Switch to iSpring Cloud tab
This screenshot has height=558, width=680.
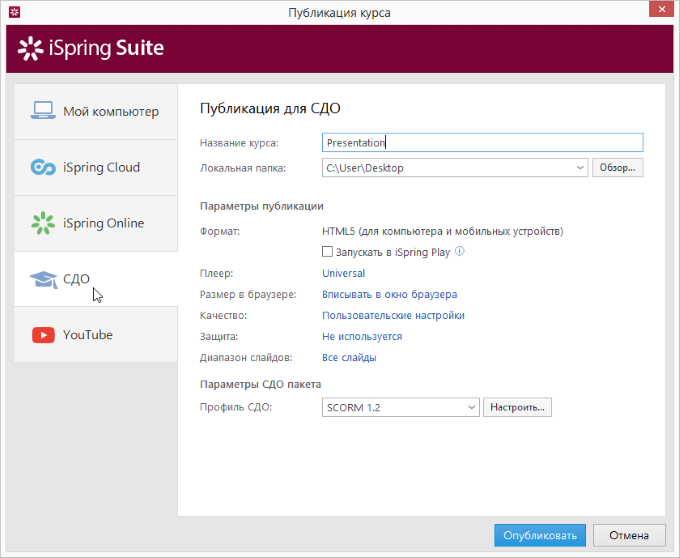(96, 167)
